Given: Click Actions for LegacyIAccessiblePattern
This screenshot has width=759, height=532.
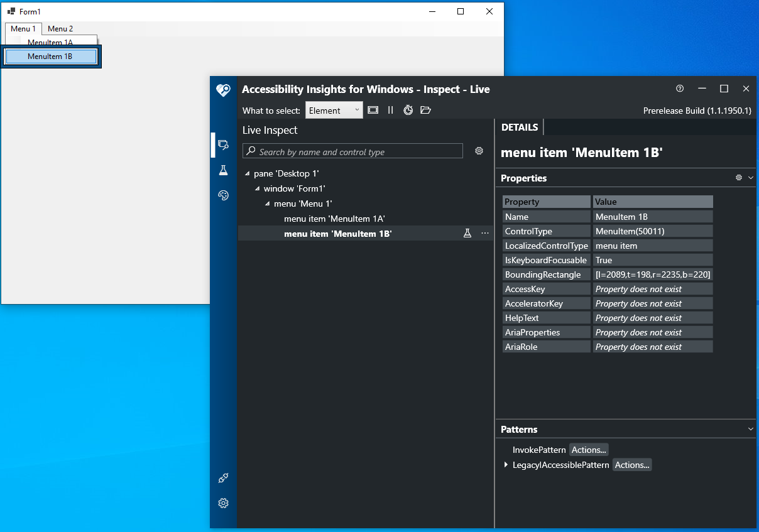Looking at the screenshot, I should tap(631, 465).
